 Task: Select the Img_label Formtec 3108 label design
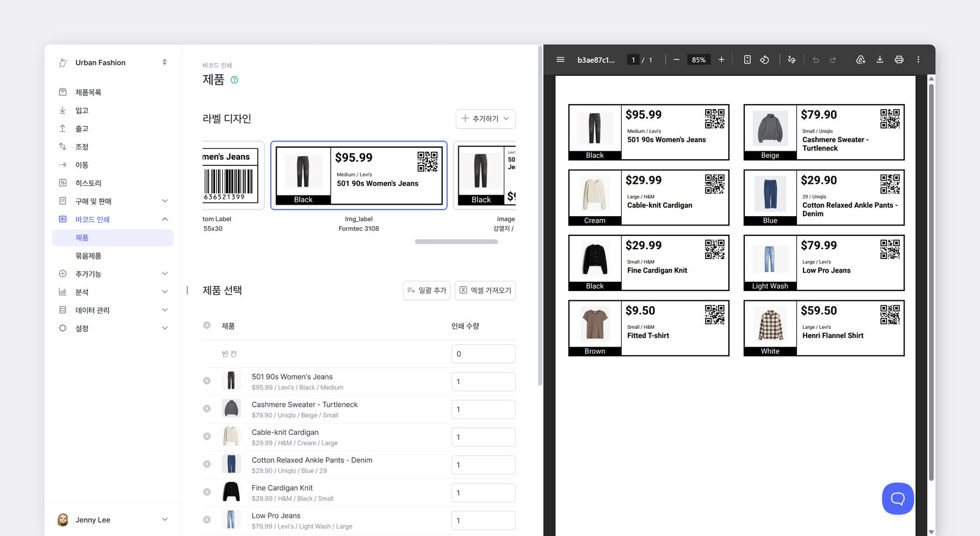click(359, 176)
